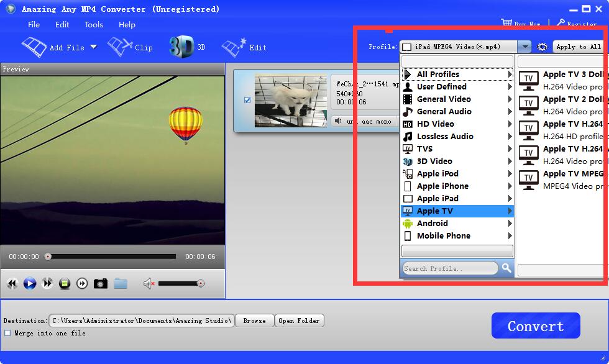The height and width of the screenshot is (364, 609).
Task: Select Apple TV H.264 HD profile
Action: coord(563,130)
